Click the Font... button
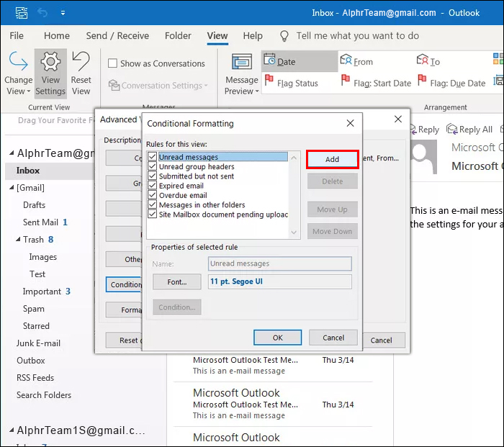The height and width of the screenshot is (447, 504). click(177, 282)
